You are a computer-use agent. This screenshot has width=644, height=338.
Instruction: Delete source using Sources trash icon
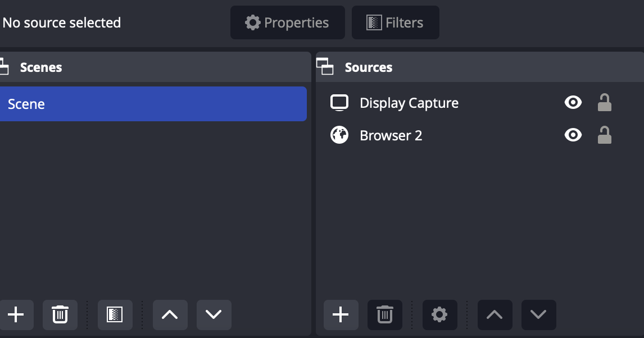tap(384, 314)
